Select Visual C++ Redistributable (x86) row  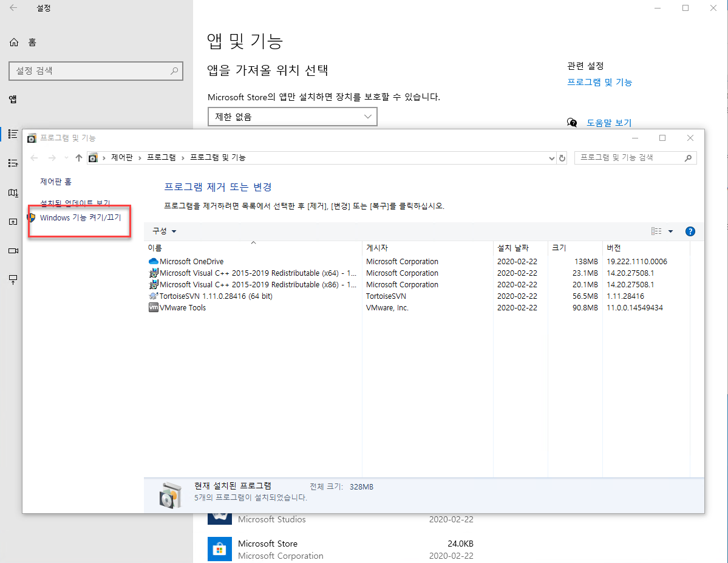(257, 285)
